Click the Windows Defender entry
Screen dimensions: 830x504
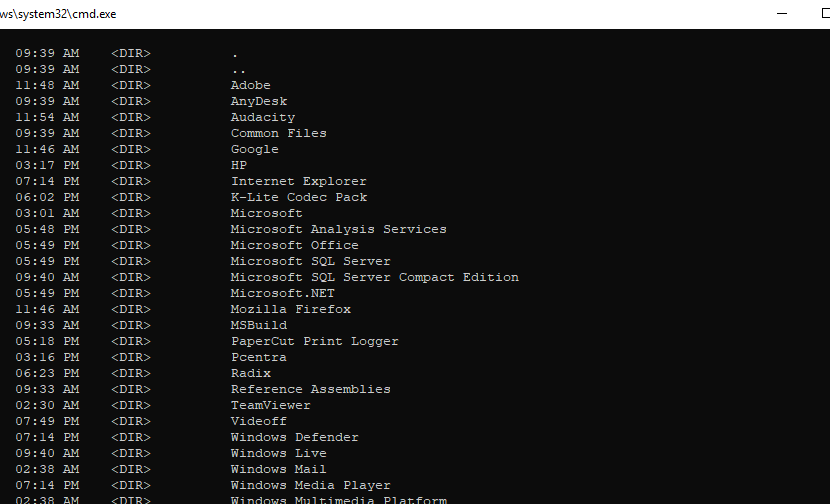[x=294, y=437]
